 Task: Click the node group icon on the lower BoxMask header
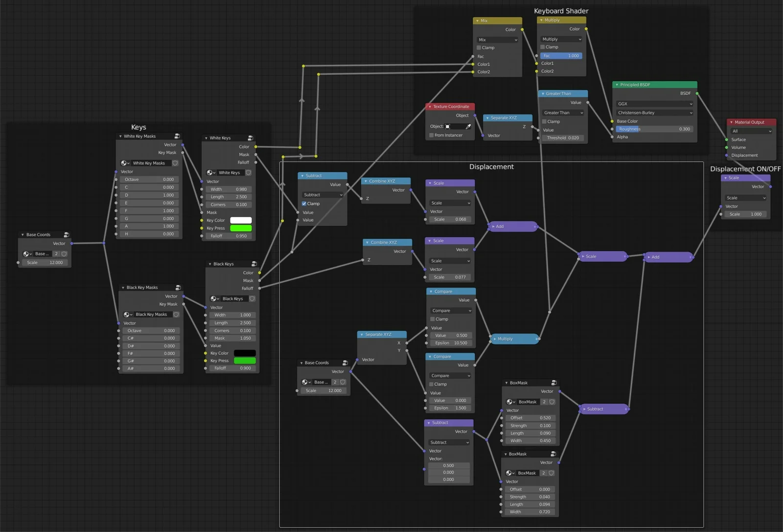[x=553, y=453]
